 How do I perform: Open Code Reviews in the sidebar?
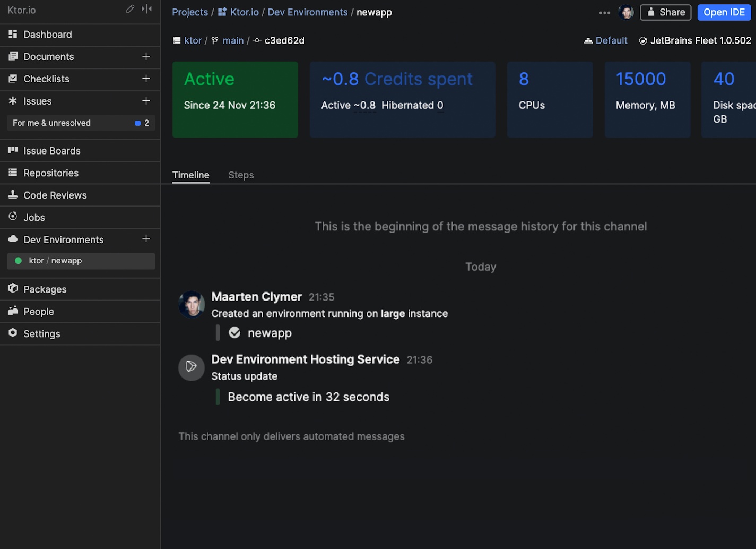[x=80, y=195]
